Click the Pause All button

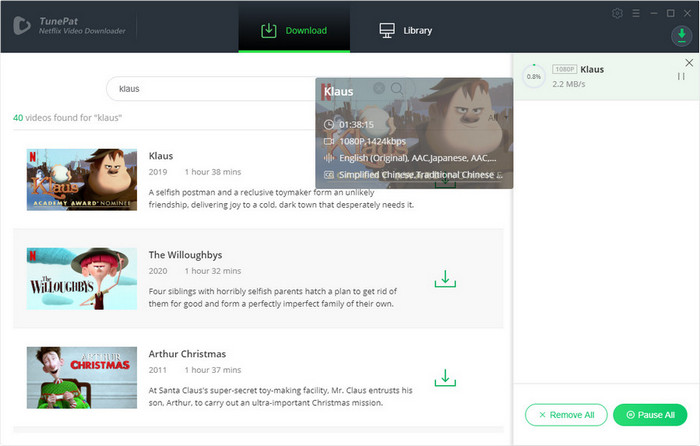649,414
